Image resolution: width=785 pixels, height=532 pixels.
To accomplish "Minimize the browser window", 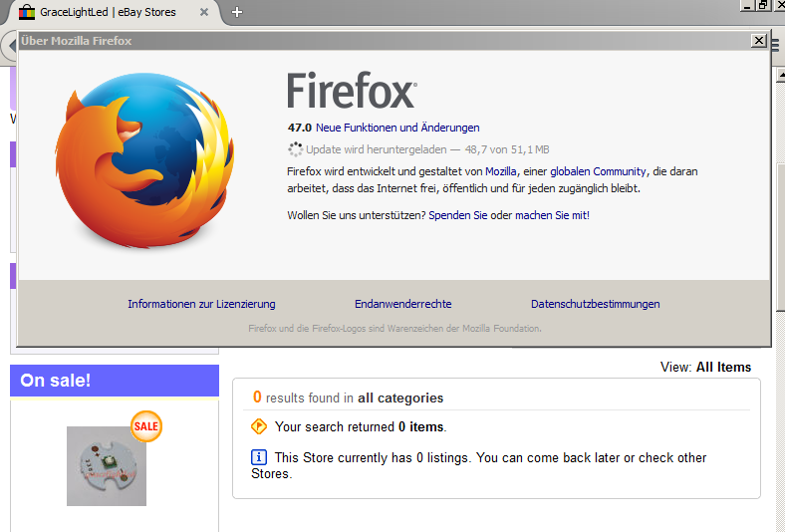I will click(748, 5).
